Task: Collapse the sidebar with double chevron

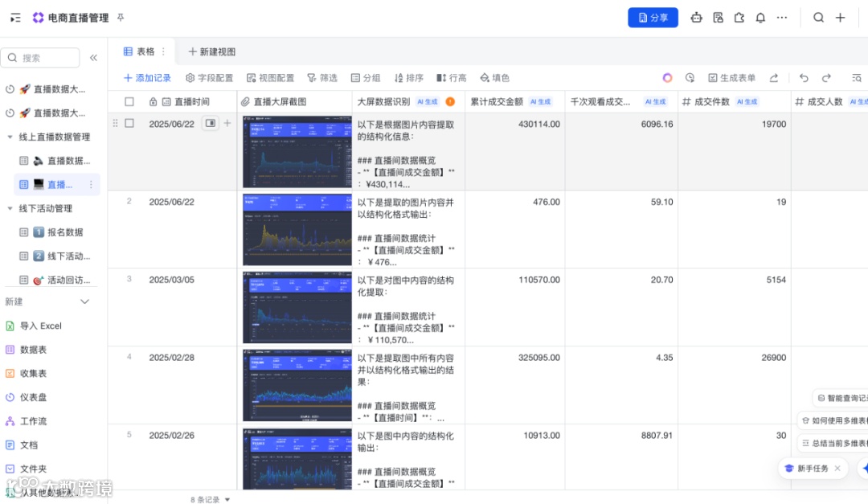Action: click(x=93, y=58)
